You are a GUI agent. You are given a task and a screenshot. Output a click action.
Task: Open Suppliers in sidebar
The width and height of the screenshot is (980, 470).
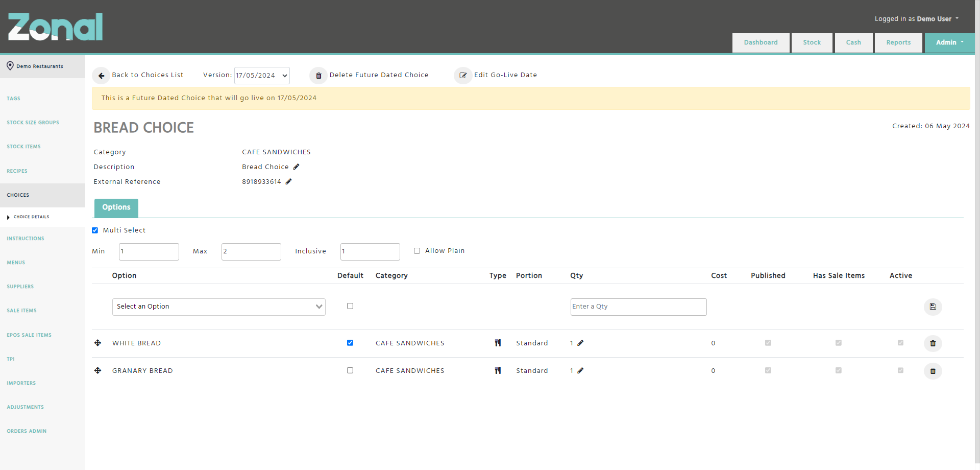coord(20,287)
